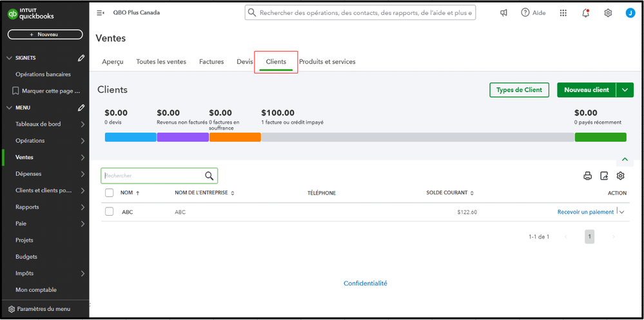Select page 1 in pagination
Image resolution: width=644 pixels, height=320 pixels.
tap(590, 237)
